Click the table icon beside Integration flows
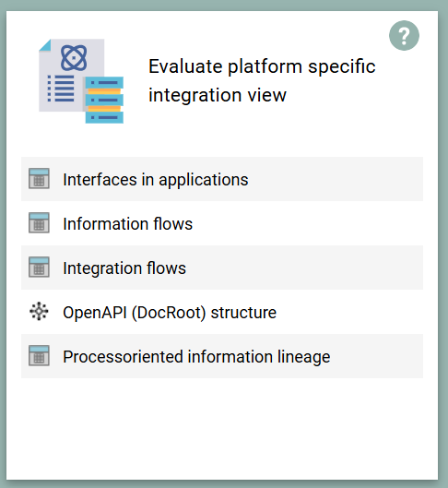 [39, 267]
